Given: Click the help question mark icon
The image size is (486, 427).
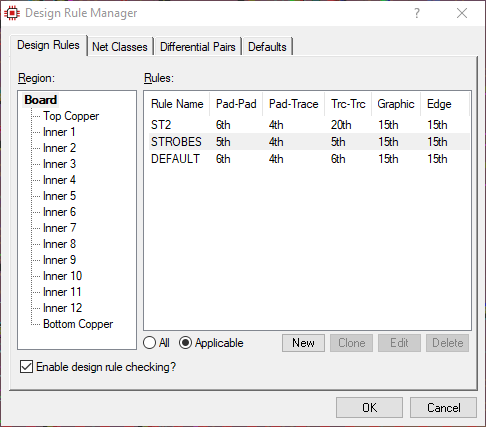Looking at the screenshot, I should tap(417, 13).
